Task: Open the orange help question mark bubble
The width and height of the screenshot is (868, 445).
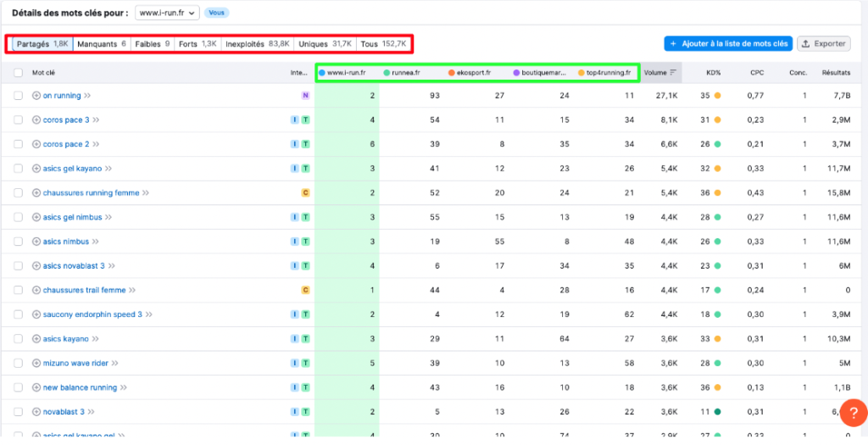Action: tap(853, 412)
